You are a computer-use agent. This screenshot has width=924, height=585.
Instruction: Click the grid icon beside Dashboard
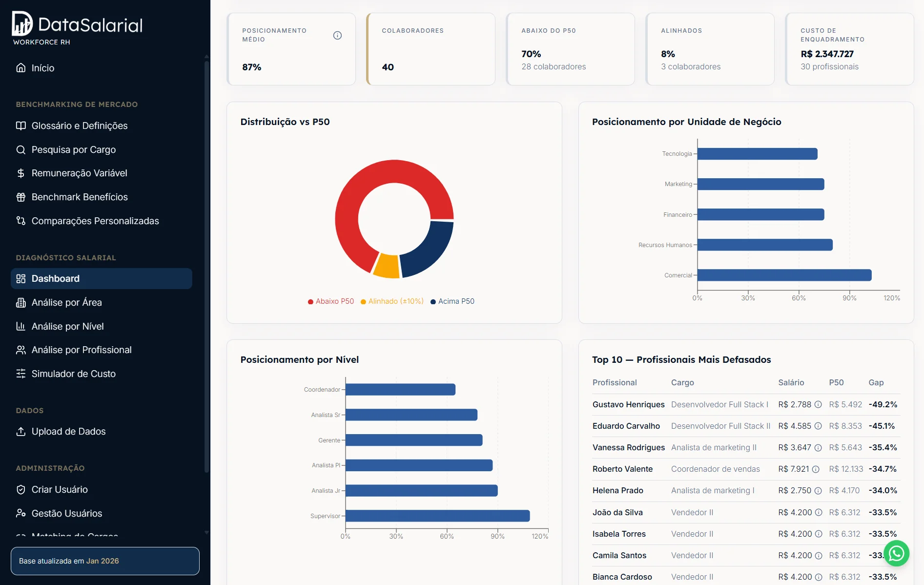click(x=21, y=279)
